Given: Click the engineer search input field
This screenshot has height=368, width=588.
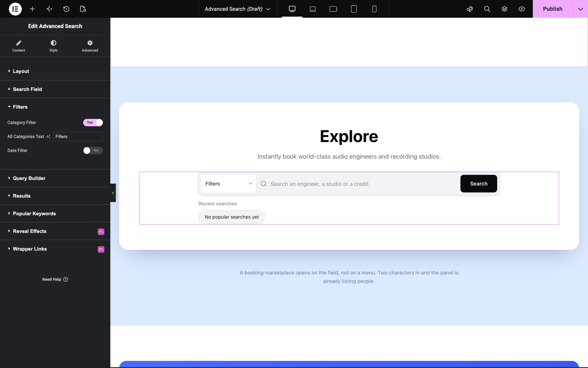Looking at the screenshot, I should (x=358, y=184).
